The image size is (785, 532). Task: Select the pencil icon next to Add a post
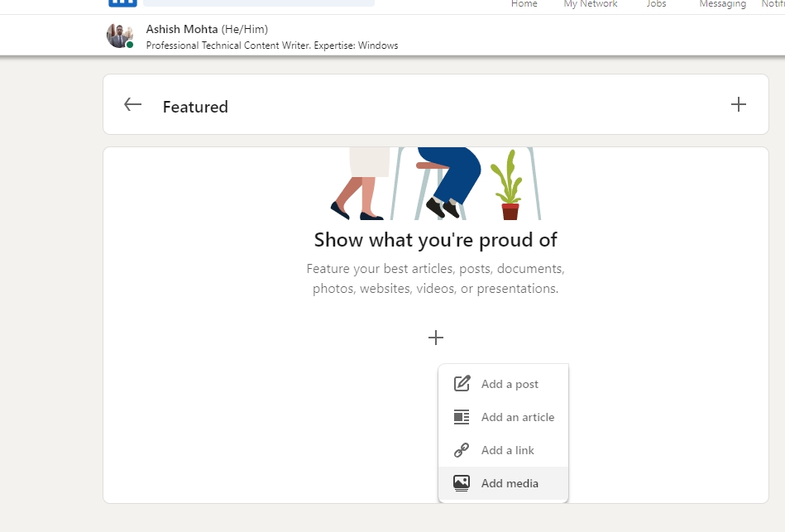[x=461, y=383]
